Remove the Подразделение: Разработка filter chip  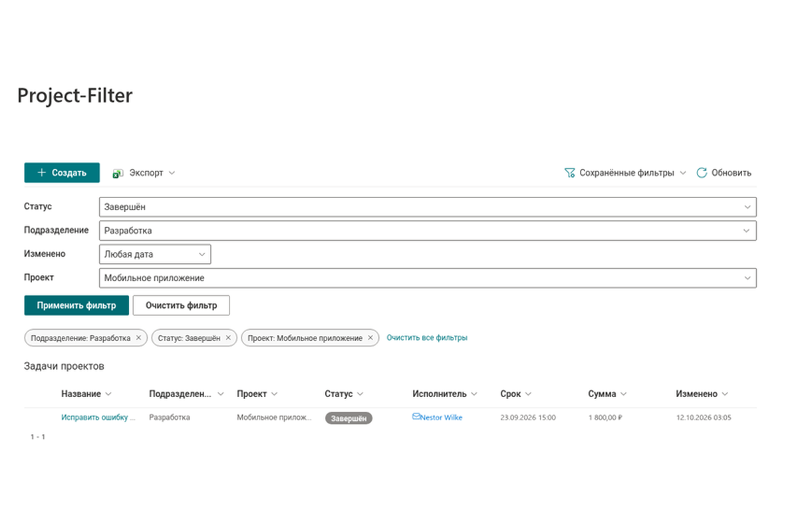point(138,338)
